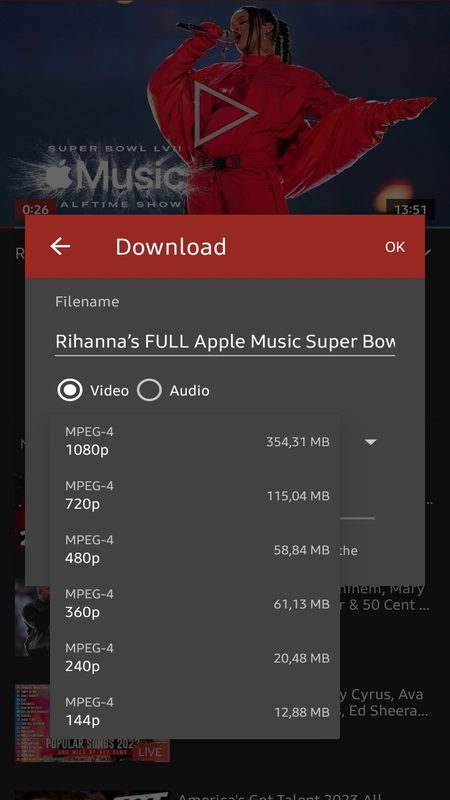Choose MPEG-4 1080p option
The height and width of the screenshot is (800, 450).
[195, 441]
